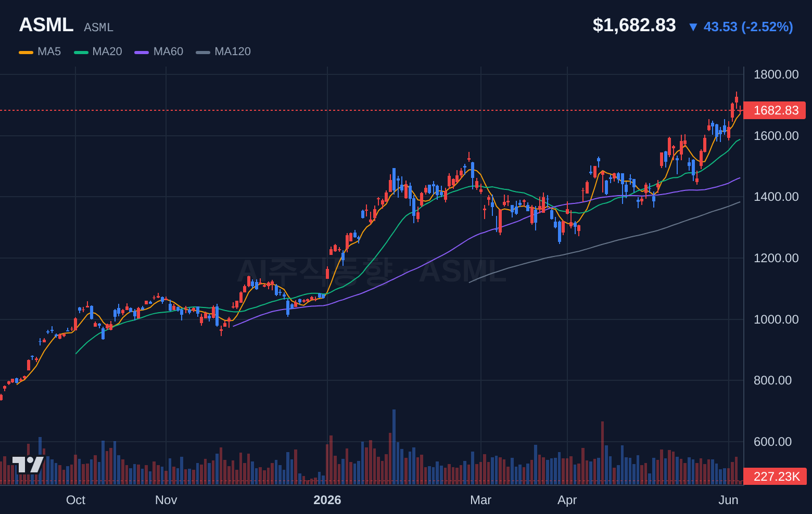Click the red 227.23K volume label
Viewport: 812px width, 514px height.
[775, 477]
